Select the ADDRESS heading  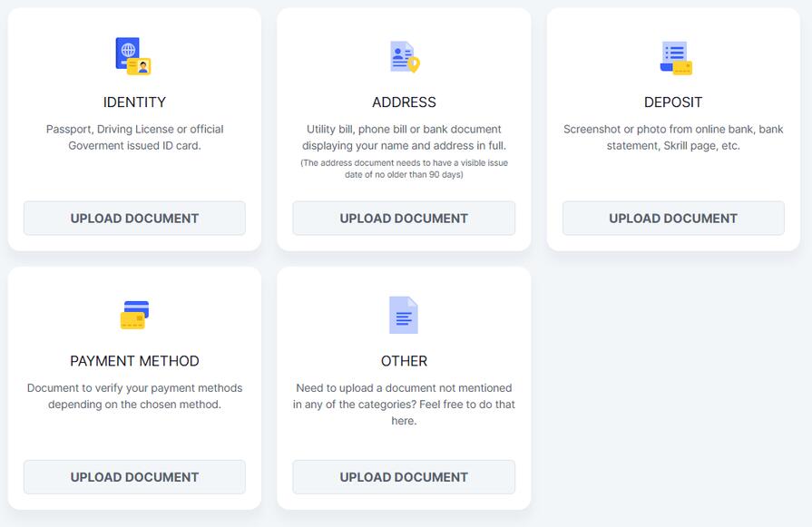pos(403,102)
